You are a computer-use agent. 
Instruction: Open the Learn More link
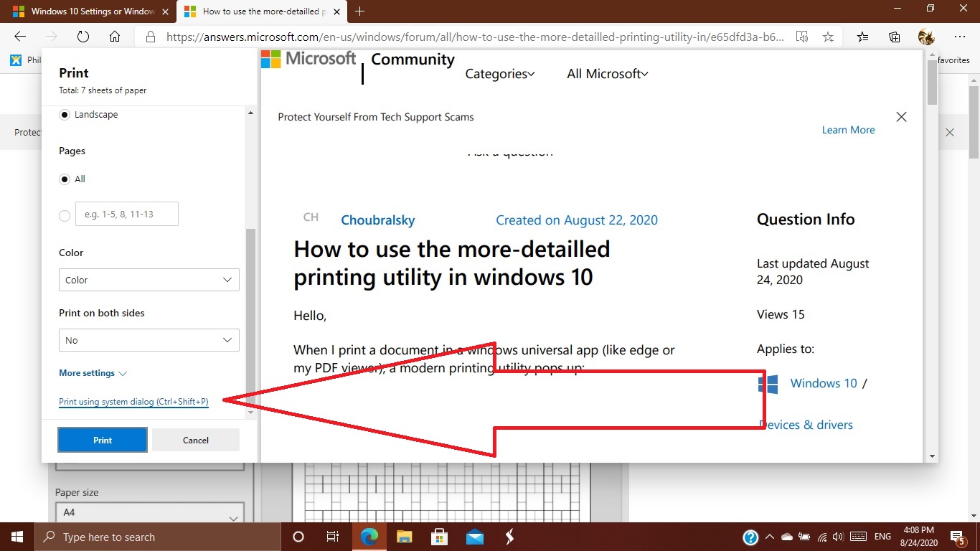pos(849,130)
